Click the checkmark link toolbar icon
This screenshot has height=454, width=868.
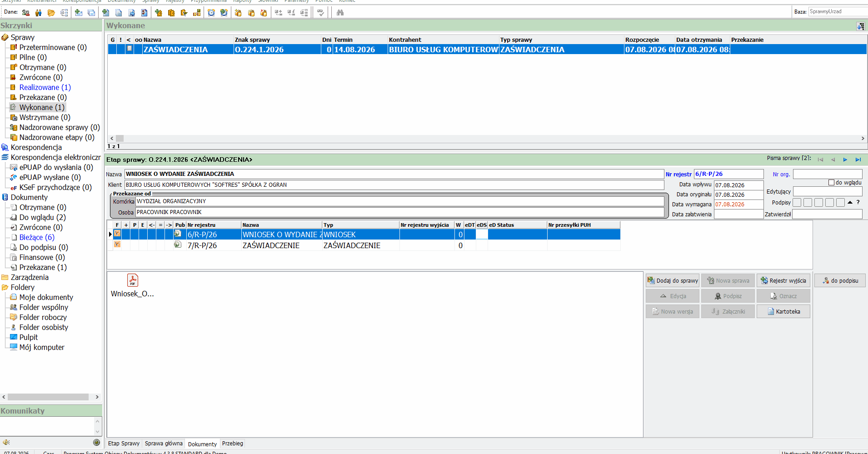(320, 13)
